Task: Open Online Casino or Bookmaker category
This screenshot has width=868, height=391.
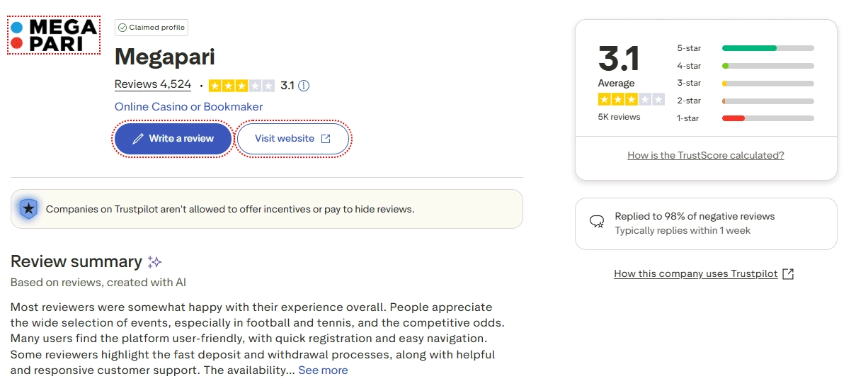Action: (x=188, y=107)
